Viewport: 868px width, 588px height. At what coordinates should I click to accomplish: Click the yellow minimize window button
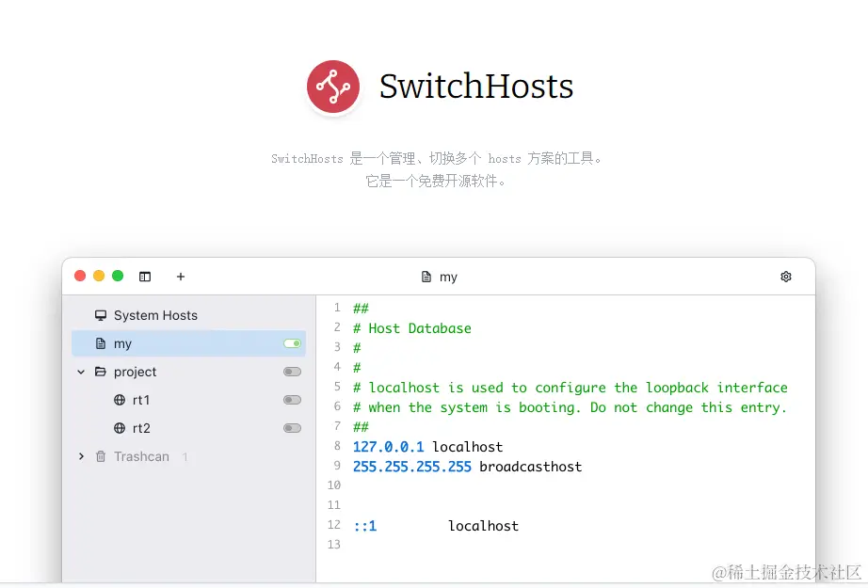point(99,276)
